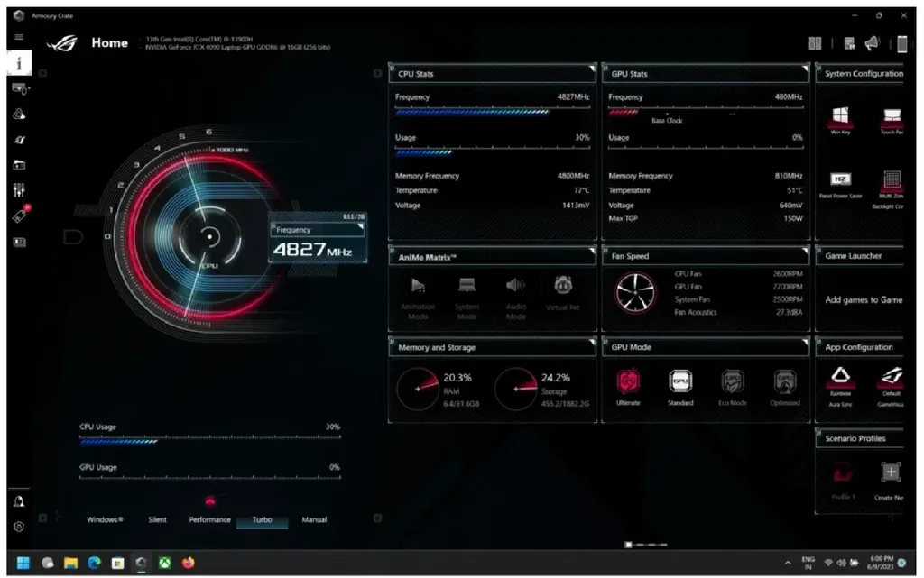
Task: Expand the Fan Speed panel corner arrow
Action: tap(804, 252)
